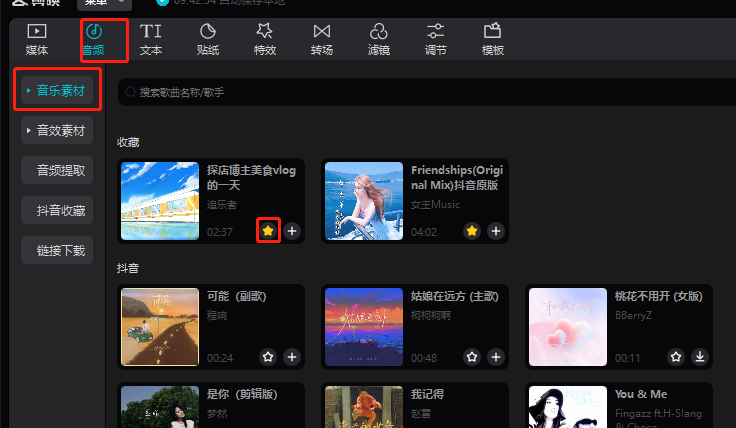Click the song title 我记得
The image size is (736, 428).
(428, 394)
